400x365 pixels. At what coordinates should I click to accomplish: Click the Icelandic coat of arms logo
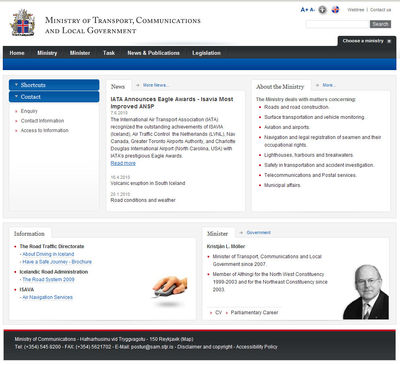coord(23,23)
